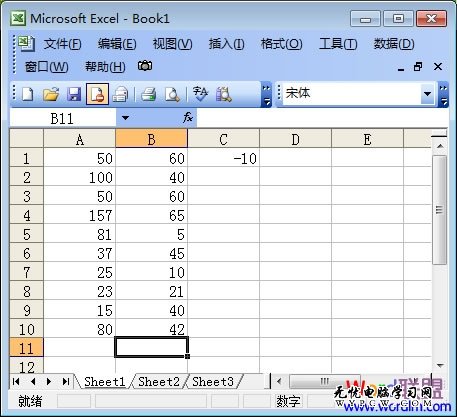The image size is (457, 417).
Task: Open the 文件(F) menu
Action: (x=62, y=44)
